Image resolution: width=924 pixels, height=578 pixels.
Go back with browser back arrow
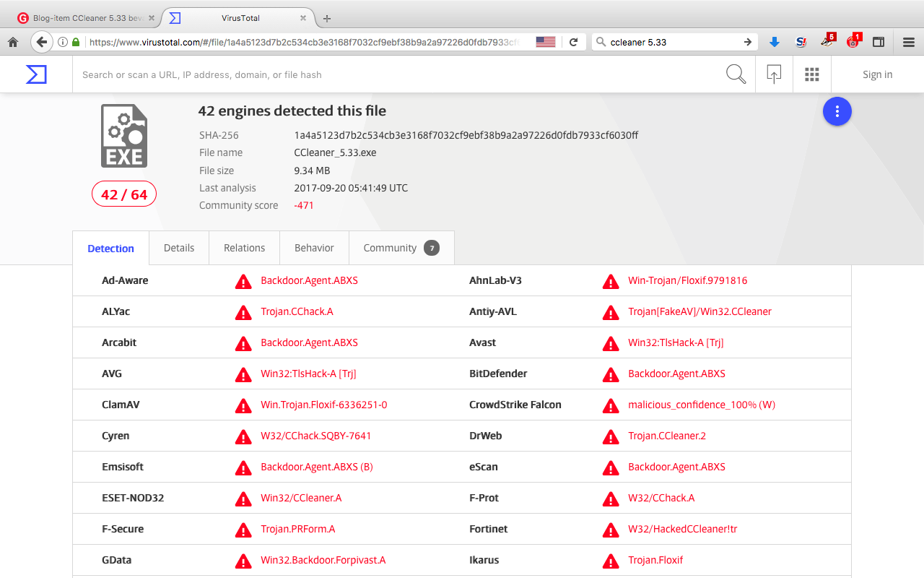click(x=42, y=42)
